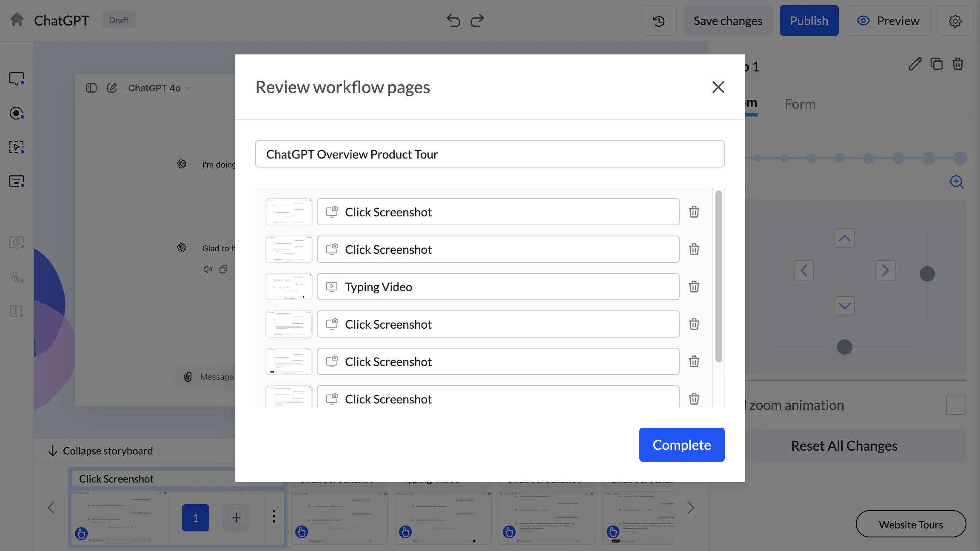The image size is (980, 551).
Task: Delete the second Click Screenshot row
Action: pyautogui.click(x=694, y=249)
